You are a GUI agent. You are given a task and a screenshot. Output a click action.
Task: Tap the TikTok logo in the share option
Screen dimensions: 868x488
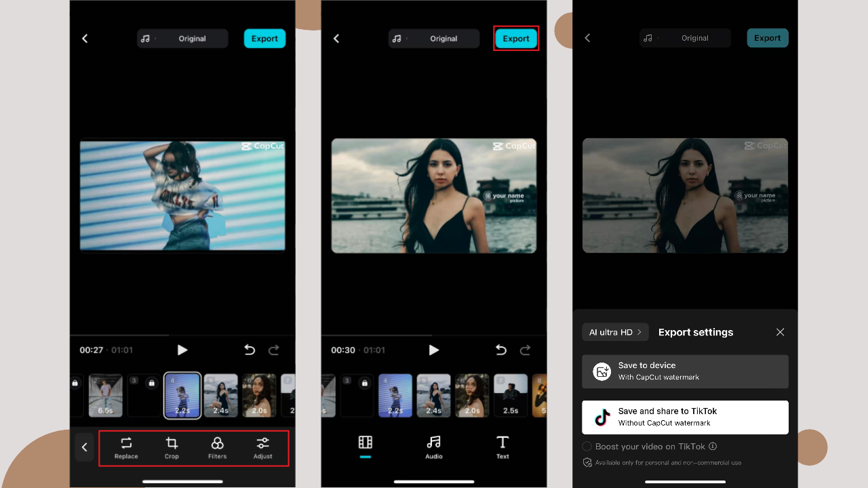[602, 418]
